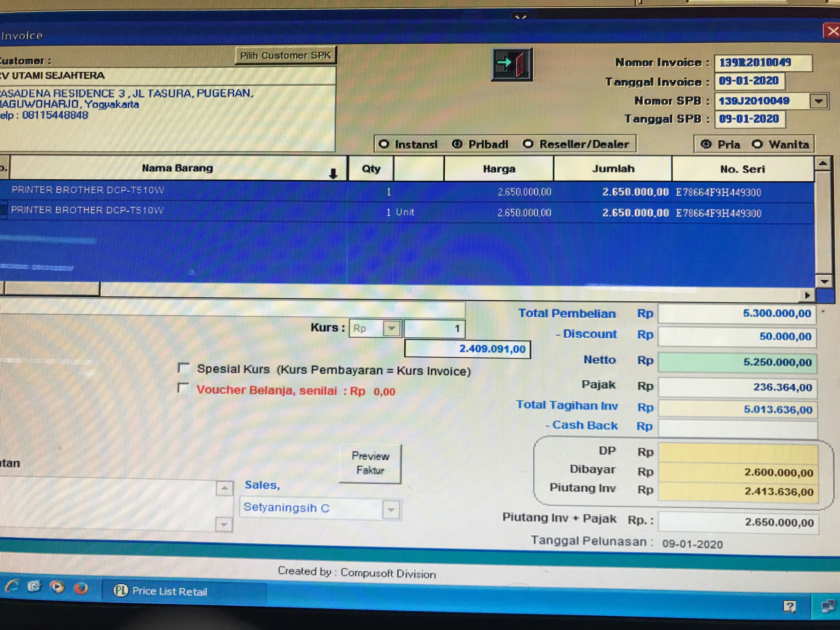Viewport: 840px width, 630px height.
Task: Tick the Voucher Belanja checkbox
Action: tap(183, 388)
